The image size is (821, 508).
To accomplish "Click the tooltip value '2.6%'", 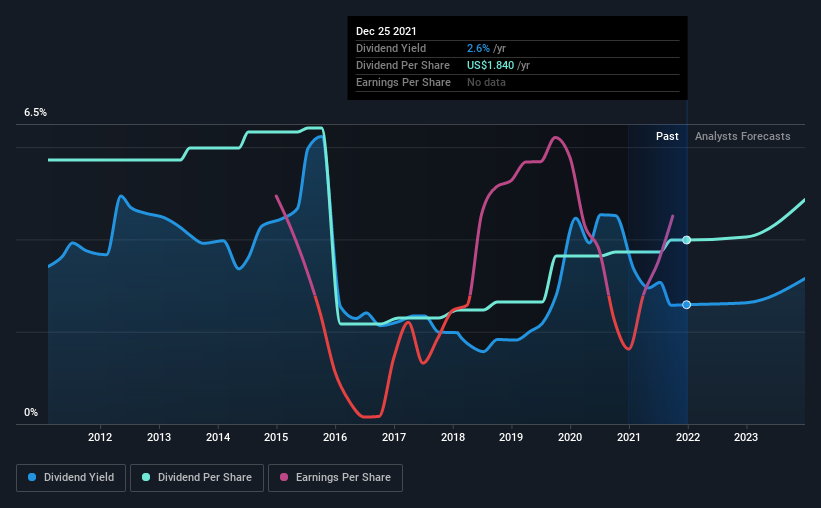I will coord(479,48).
